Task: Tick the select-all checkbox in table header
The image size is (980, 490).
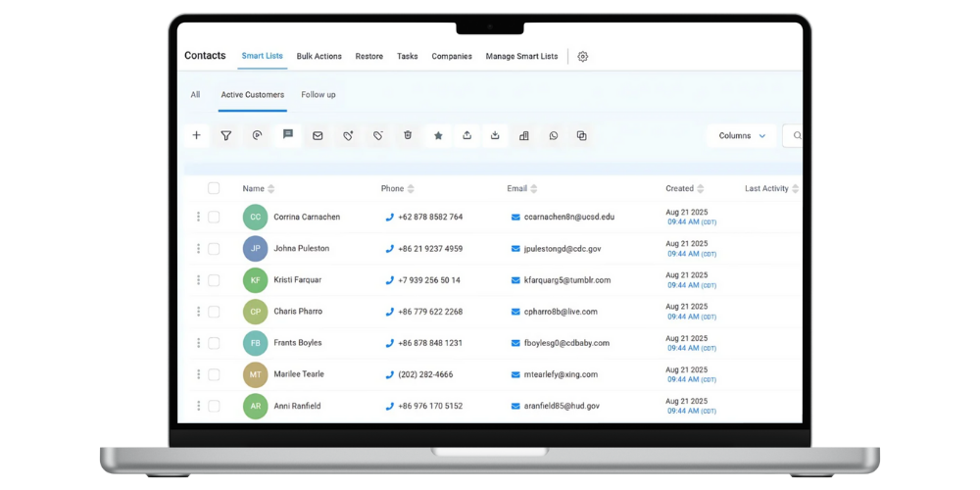Action: click(214, 188)
